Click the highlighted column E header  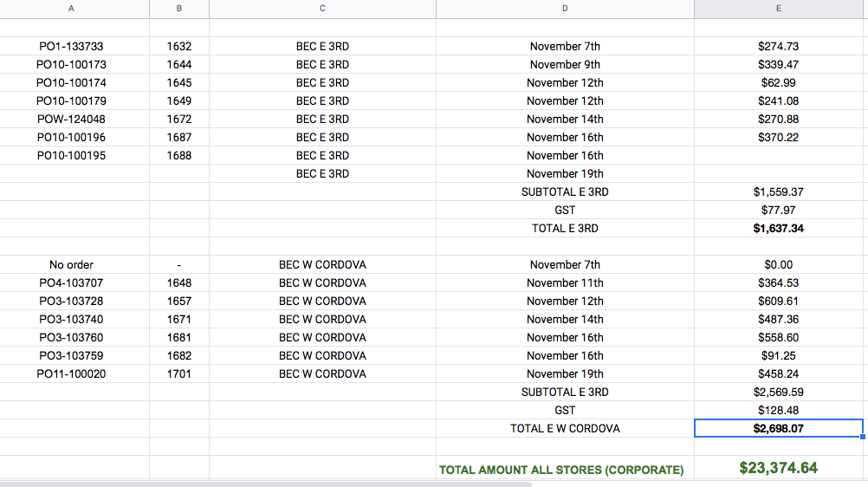[778, 9]
